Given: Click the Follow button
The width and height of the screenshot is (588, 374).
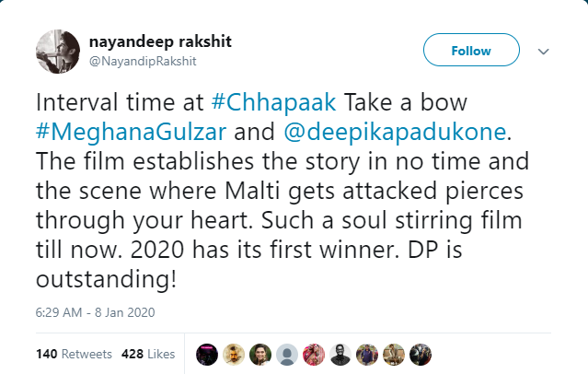Looking at the screenshot, I should point(471,51).
